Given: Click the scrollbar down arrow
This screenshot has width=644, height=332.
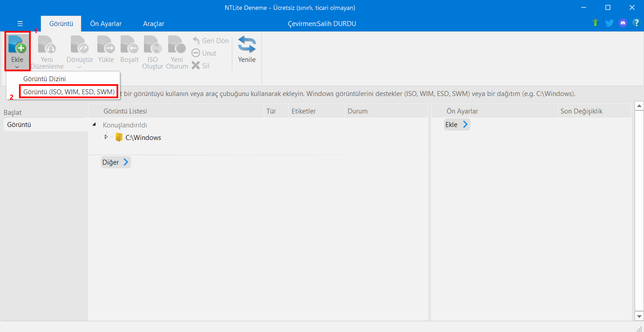Looking at the screenshot, I should coord(640,316).
